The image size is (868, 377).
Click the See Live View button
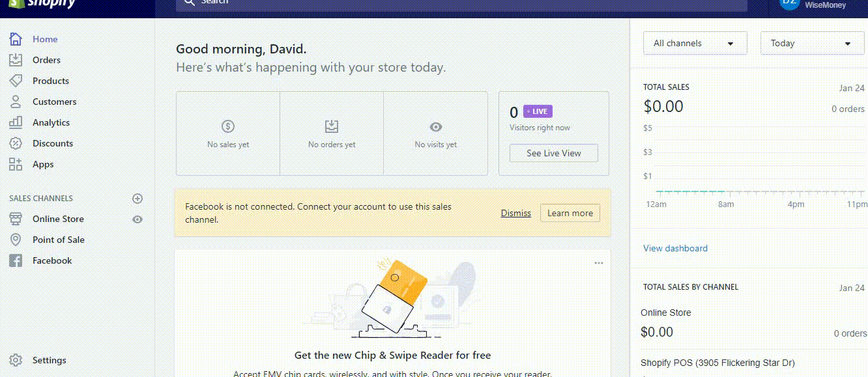point(554,153)
